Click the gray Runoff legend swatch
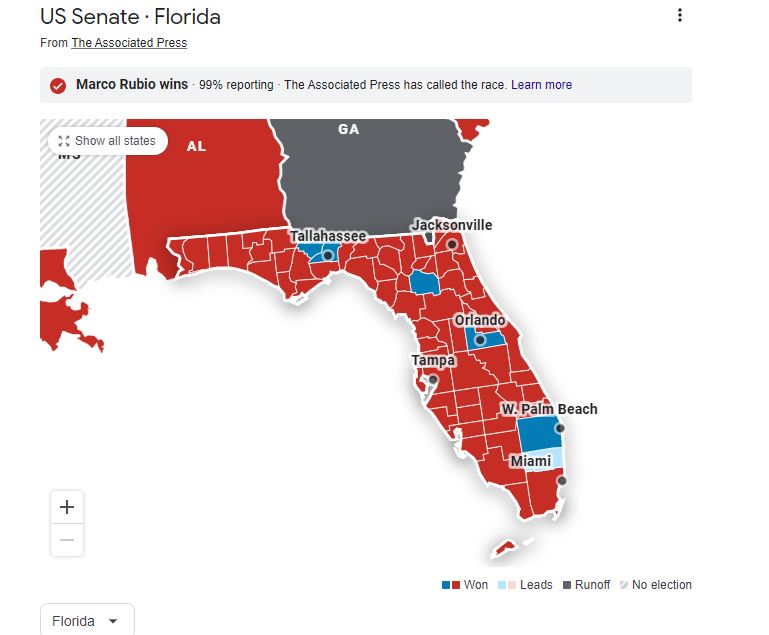 click(x=567, y=585)
